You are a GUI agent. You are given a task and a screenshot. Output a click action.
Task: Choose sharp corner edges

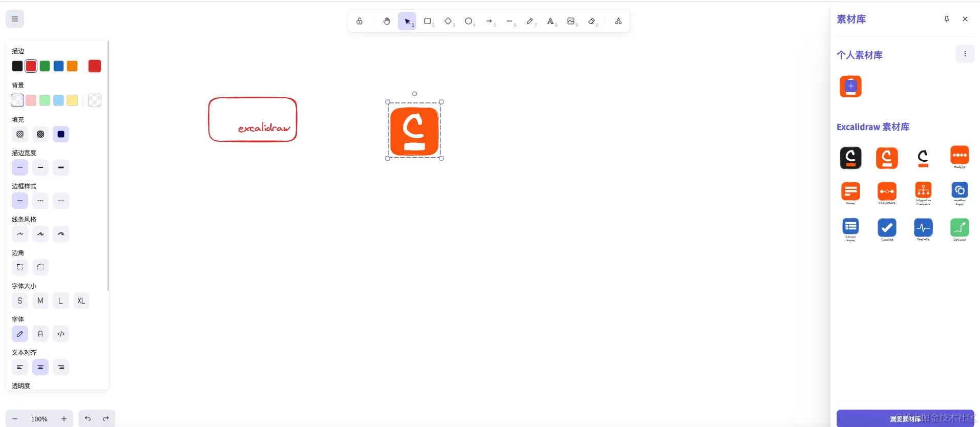[x=20, y=267]
